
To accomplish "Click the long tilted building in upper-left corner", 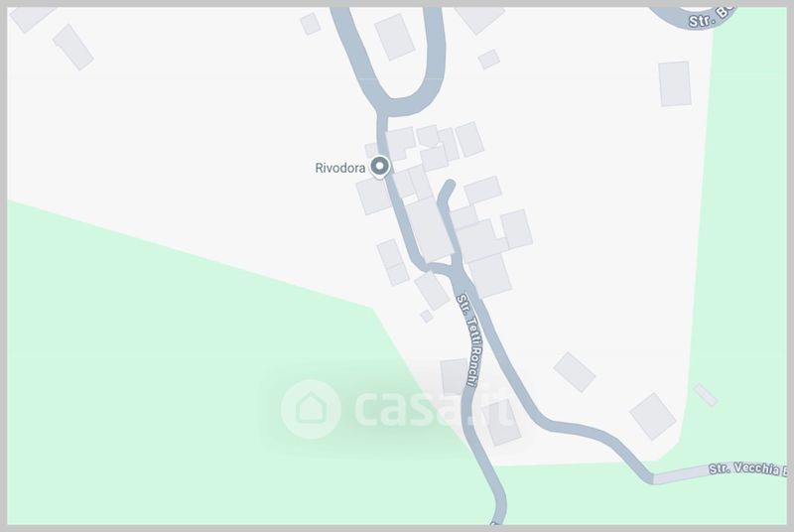I will pos(73,47).
